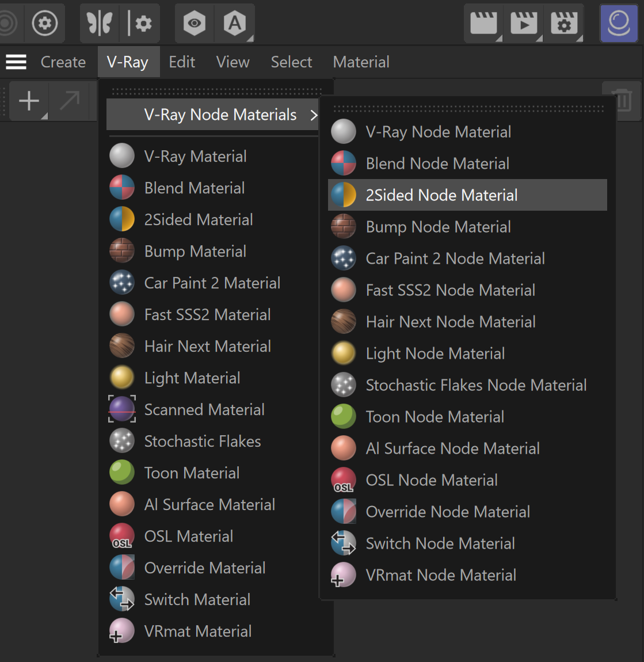Image resolution: width=644 pixels, height=662 pixels.
Task: Click the Blend Node Material icon
Action: click(x=344, y=163)
